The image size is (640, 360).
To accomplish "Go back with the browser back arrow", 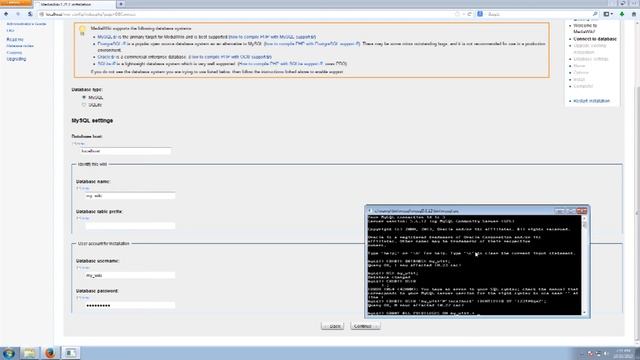I will coord(6,14).
